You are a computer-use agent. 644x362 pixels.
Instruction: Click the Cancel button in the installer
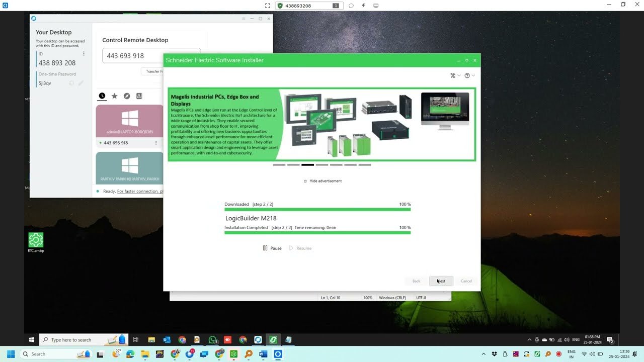point(466,281)
